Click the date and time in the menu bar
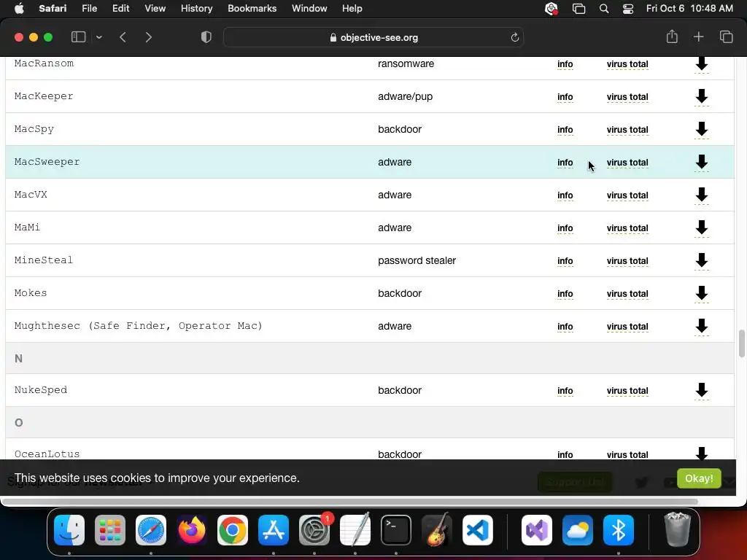The image size is (747, 560). pos(689,9)
